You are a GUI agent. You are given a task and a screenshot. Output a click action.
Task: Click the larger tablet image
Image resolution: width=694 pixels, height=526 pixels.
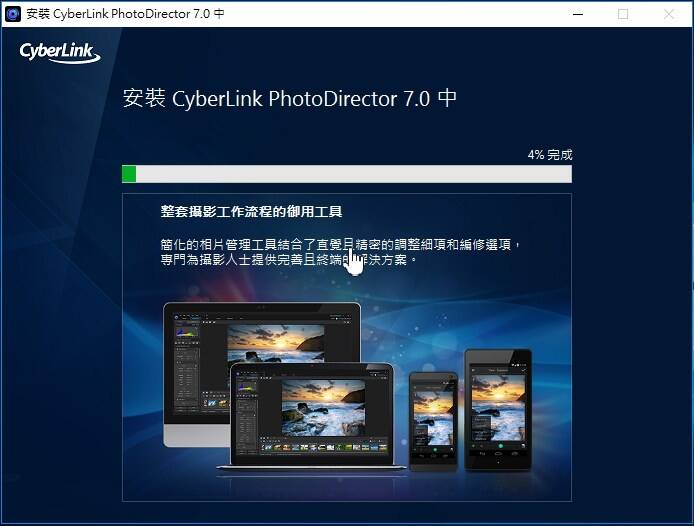coord(498,410)
